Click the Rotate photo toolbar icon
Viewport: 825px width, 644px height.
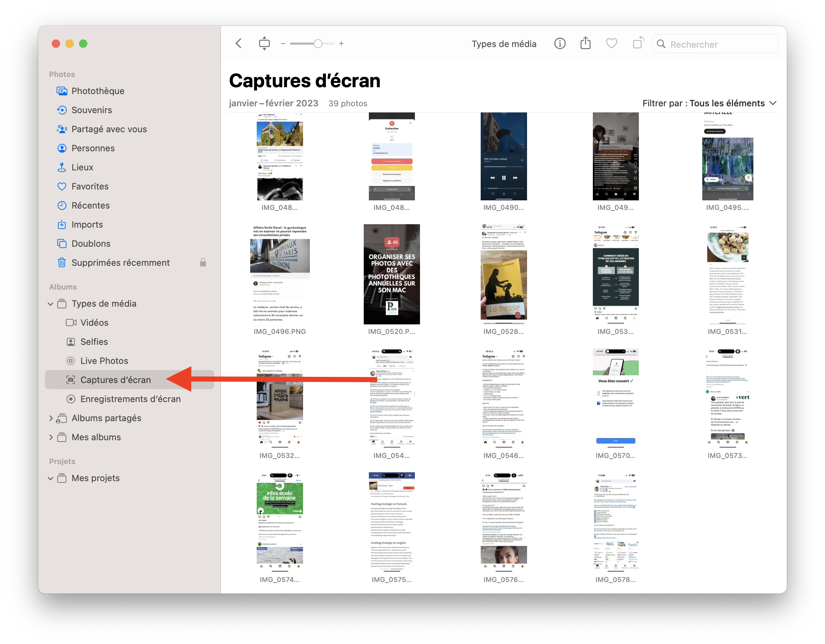click(638, 43)
